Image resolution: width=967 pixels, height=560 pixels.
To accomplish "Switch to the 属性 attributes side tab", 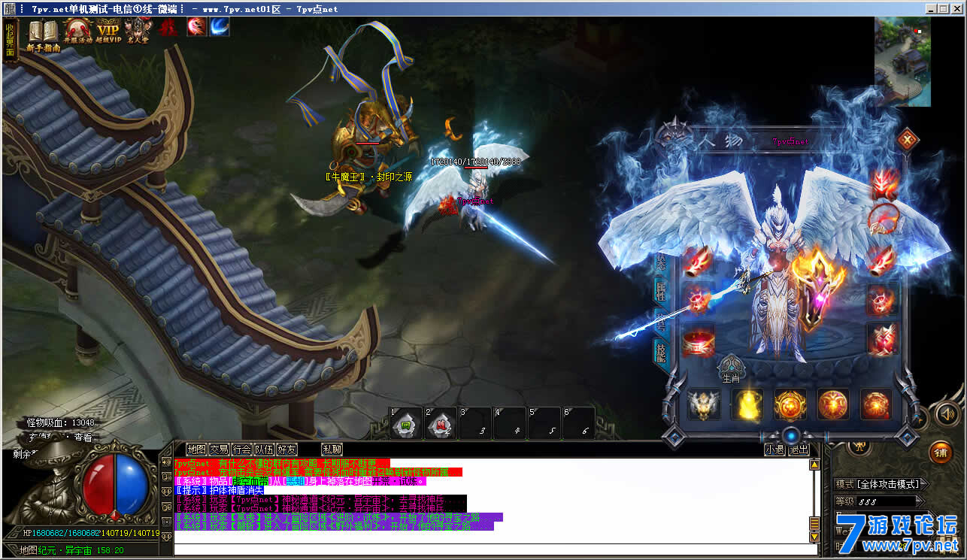I will tap(660, 291).
